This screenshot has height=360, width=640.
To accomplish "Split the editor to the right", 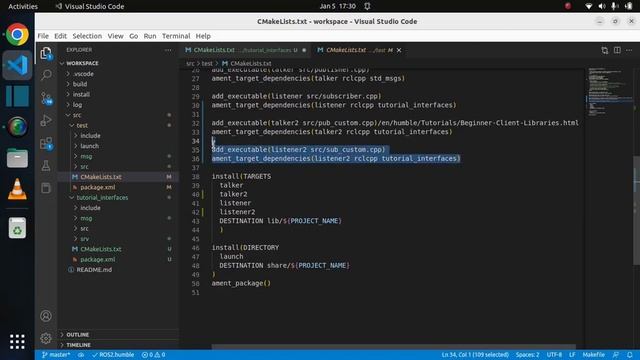I will [x=617, y=50].
